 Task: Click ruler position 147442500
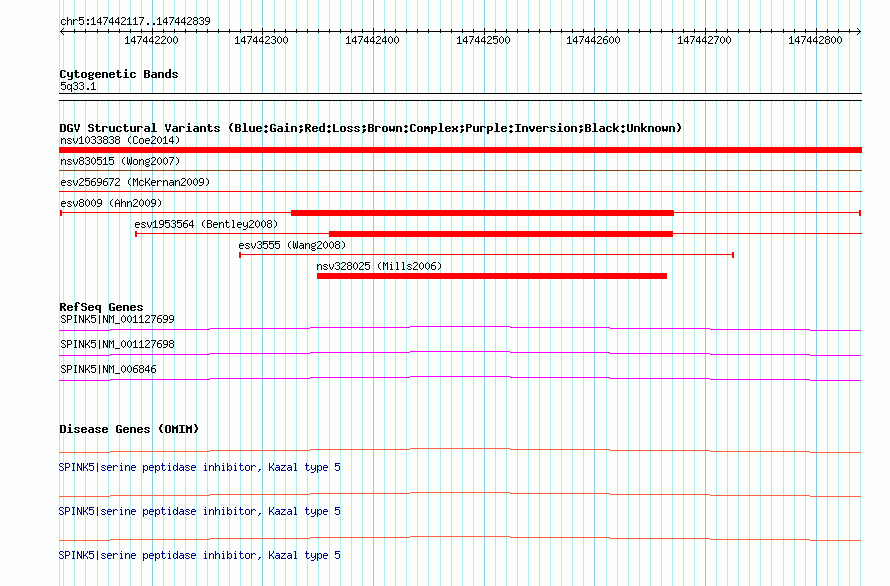(x=484, y=40)
